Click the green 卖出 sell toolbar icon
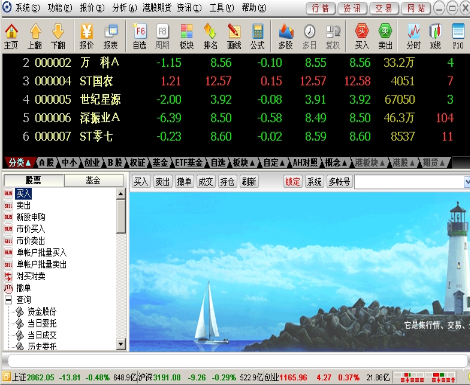470x385 pixels. [x=385, y=36]
